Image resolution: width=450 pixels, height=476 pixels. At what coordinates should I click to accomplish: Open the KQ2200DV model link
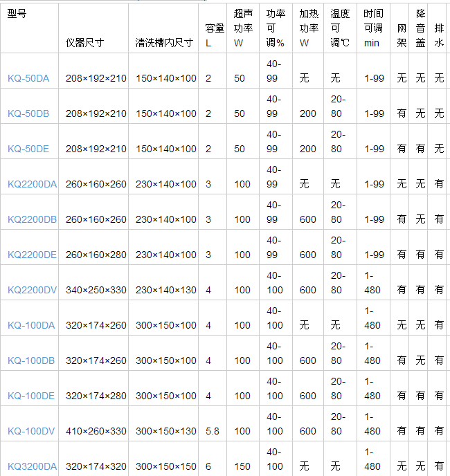[32, 290]
